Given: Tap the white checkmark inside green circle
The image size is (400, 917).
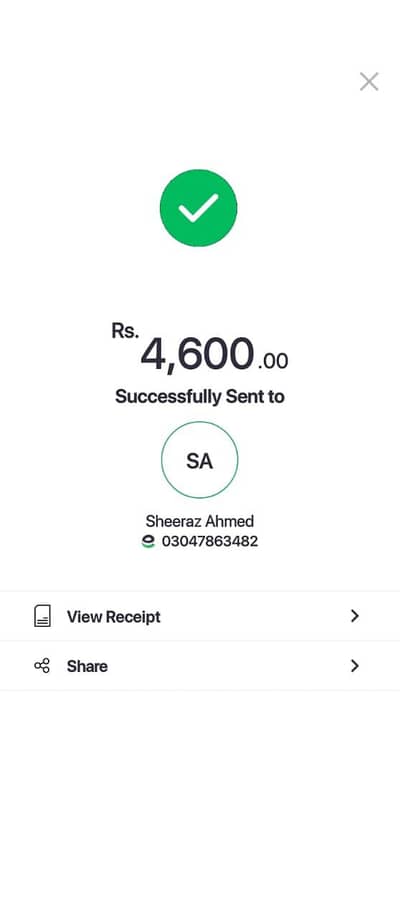Looking at the screenshot, I should (x=199, y=208).
